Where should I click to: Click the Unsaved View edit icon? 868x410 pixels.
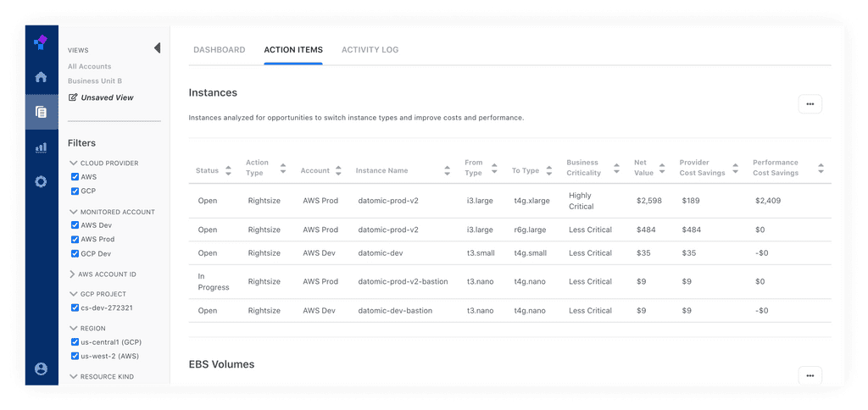coord(73,97)
